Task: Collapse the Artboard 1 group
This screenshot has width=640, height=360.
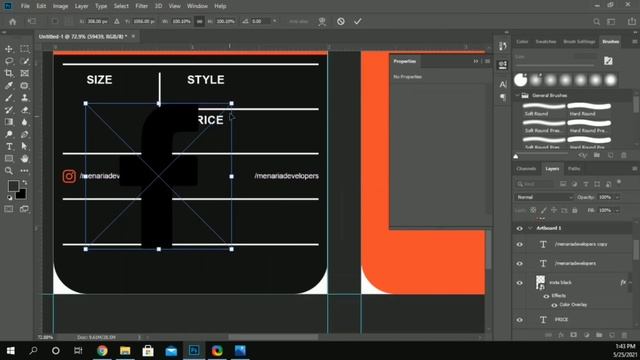Action: tap(530, 228)
